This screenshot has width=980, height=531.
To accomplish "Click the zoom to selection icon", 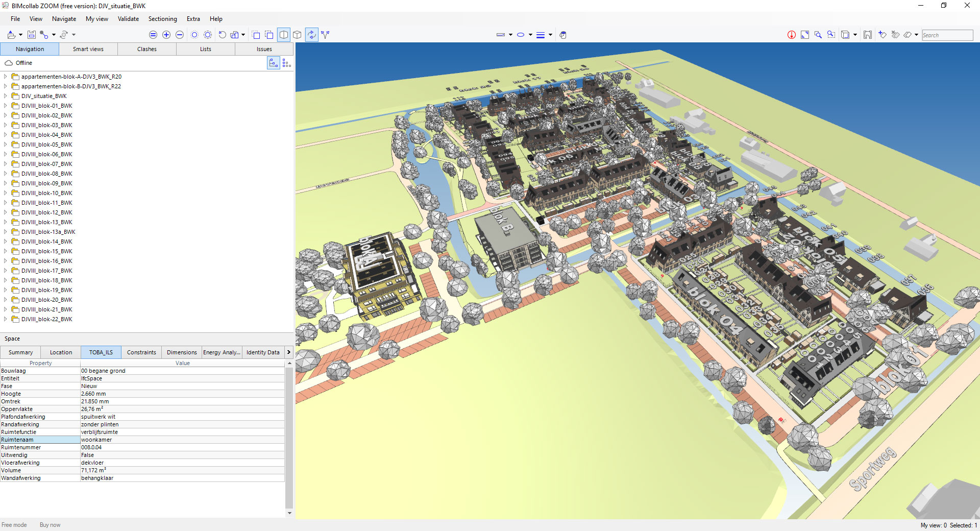I will click(831, 35).
